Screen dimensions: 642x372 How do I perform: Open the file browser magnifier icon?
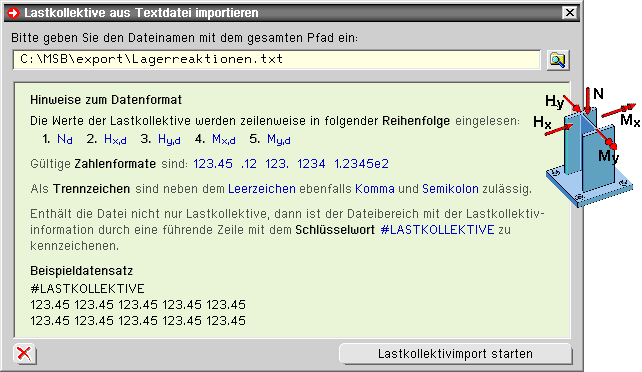[x=558, y=60]
